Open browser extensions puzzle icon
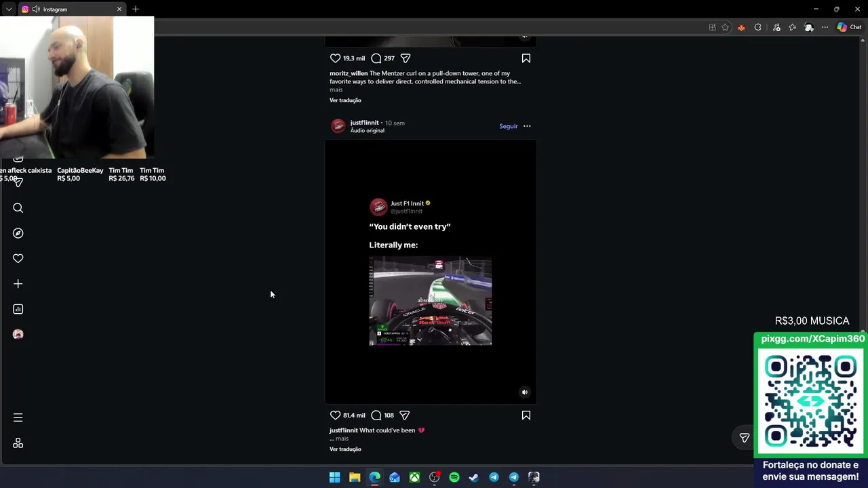This screenshot has width=868, height=488. pyautogui.click(x=758, y=27)
